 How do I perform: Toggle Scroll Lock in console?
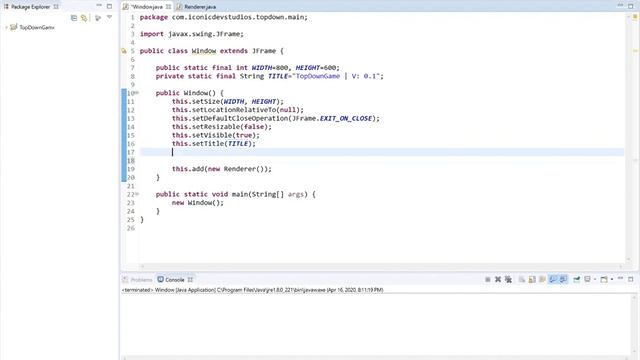[532, 280]
